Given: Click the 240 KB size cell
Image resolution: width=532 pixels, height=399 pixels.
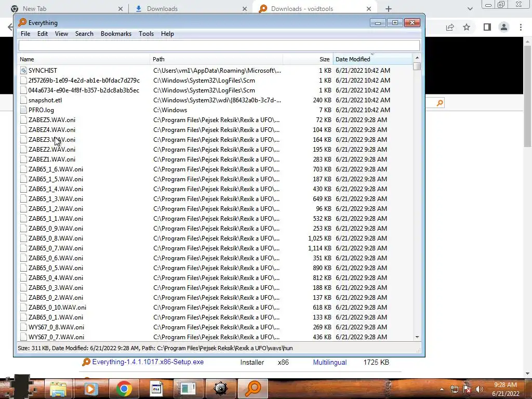Looking at the screenshot, I should 322,100.
